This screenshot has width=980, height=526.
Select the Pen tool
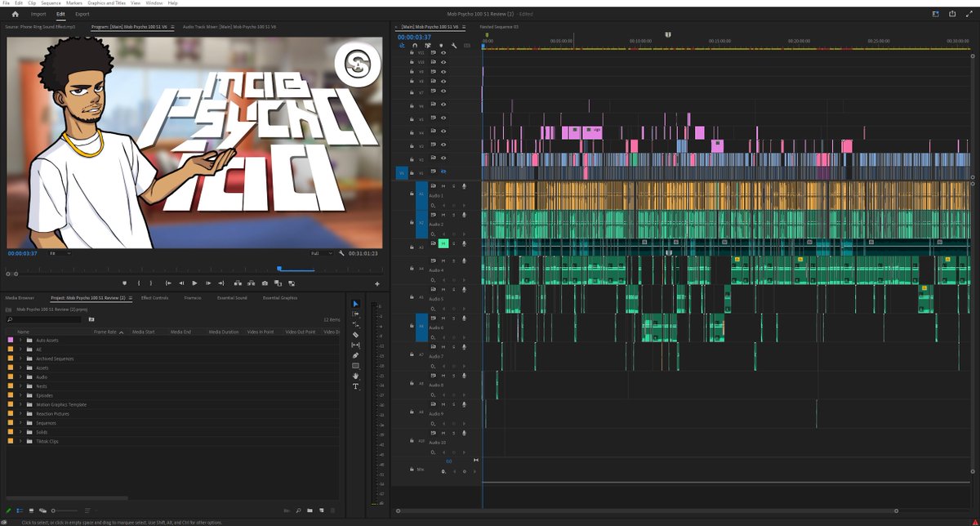click(x=355, y=355)
